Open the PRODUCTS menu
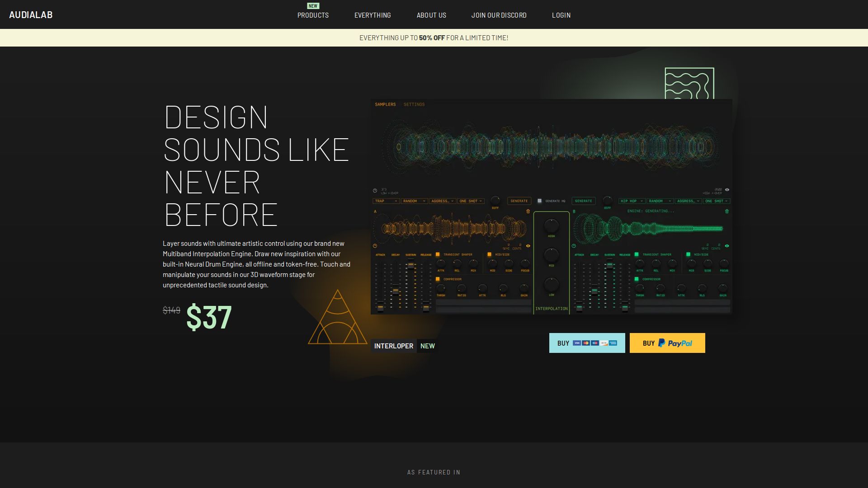 click(313, 15)
